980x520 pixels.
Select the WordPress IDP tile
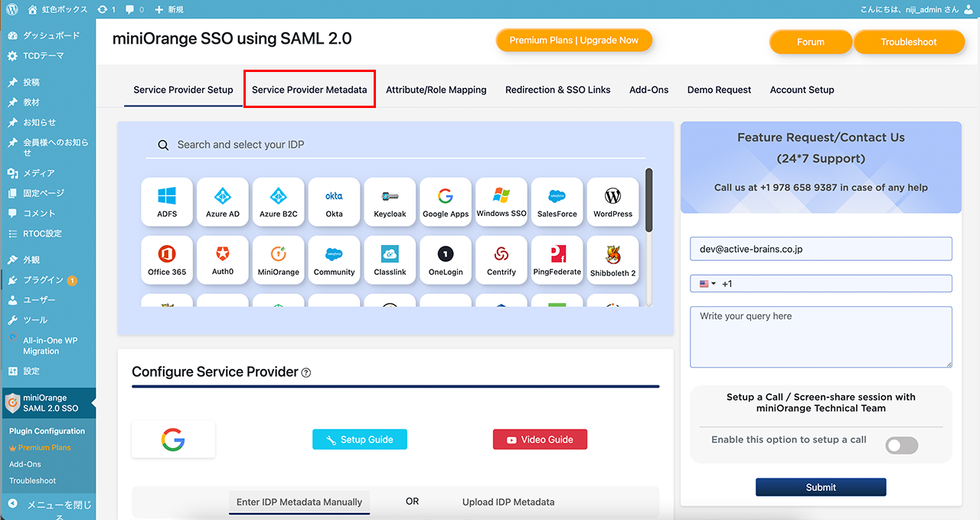click(613, 202)
